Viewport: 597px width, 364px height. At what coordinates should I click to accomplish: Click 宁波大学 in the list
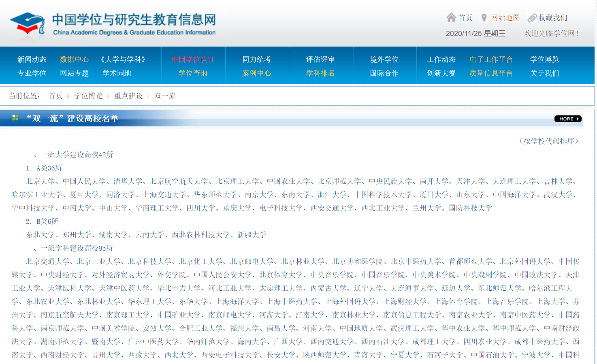[x=536, y=355]
